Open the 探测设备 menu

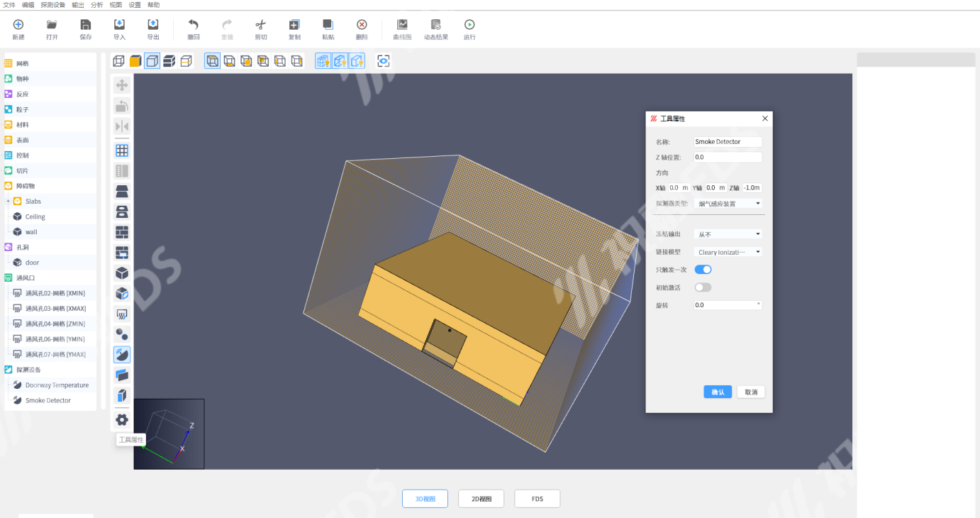point(53,4)
